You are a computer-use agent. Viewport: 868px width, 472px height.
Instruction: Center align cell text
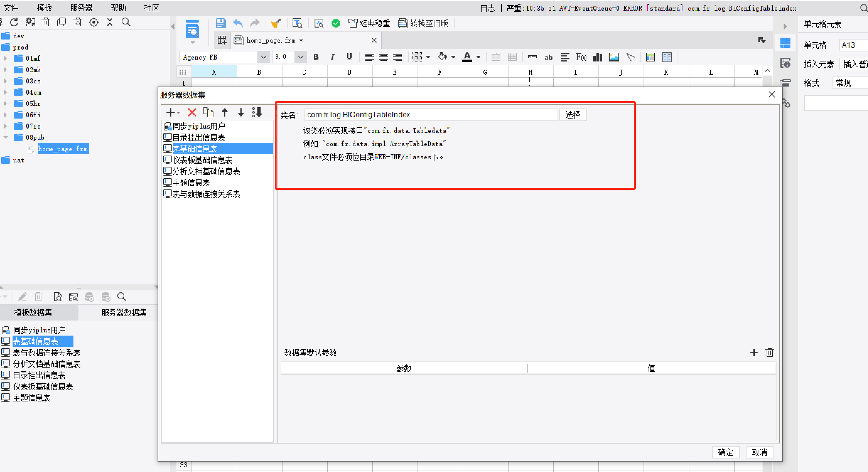click(383, 57)
